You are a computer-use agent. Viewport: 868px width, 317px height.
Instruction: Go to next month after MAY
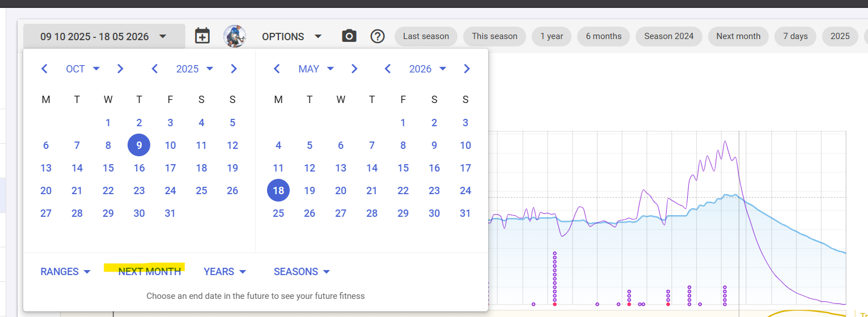(354, 69)
